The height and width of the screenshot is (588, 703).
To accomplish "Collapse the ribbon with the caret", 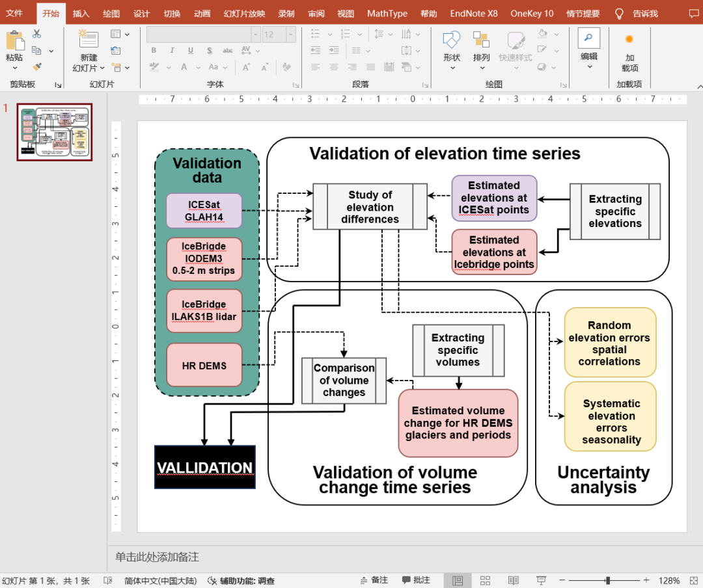I will (699, 86).
